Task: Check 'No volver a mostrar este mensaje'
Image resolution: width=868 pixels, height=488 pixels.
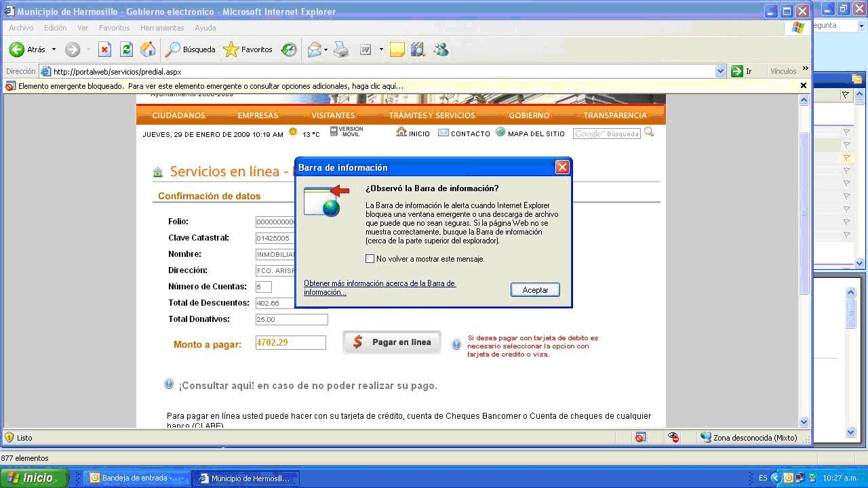Action: 370,259
